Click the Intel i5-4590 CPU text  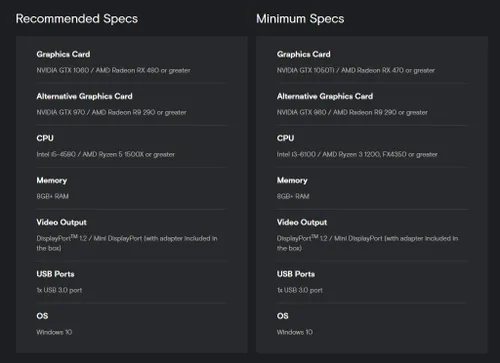[106, 154]
